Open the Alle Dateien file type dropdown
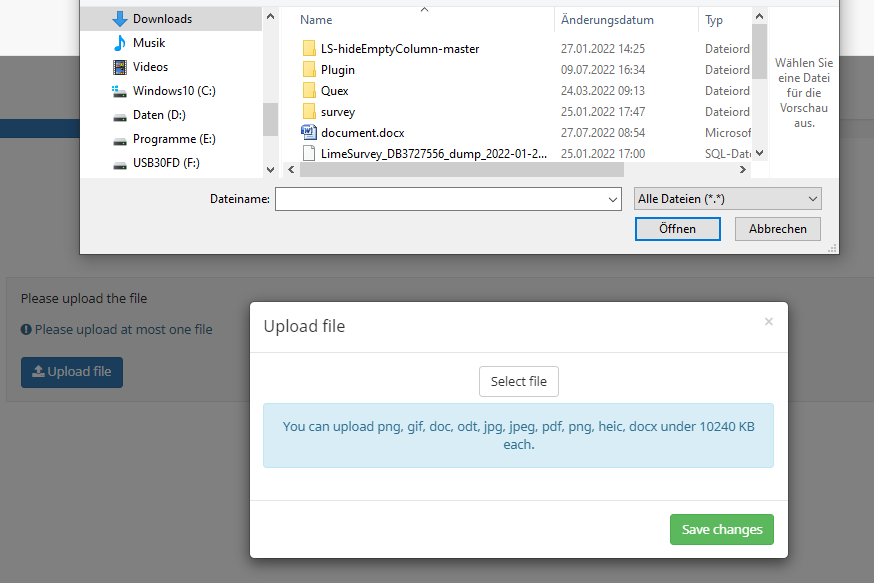The height and width of the screenshot is (583, 874). tap(727, 199)
